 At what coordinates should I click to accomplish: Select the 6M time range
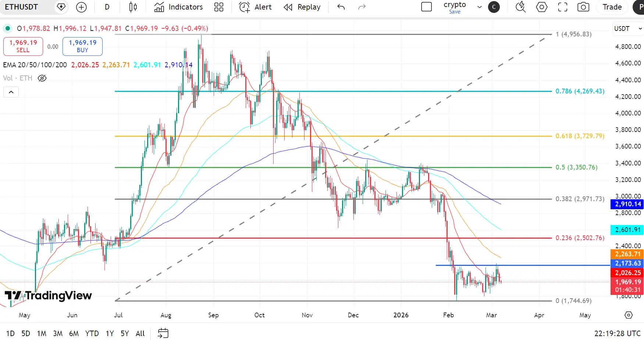click(x=74, y=334)
